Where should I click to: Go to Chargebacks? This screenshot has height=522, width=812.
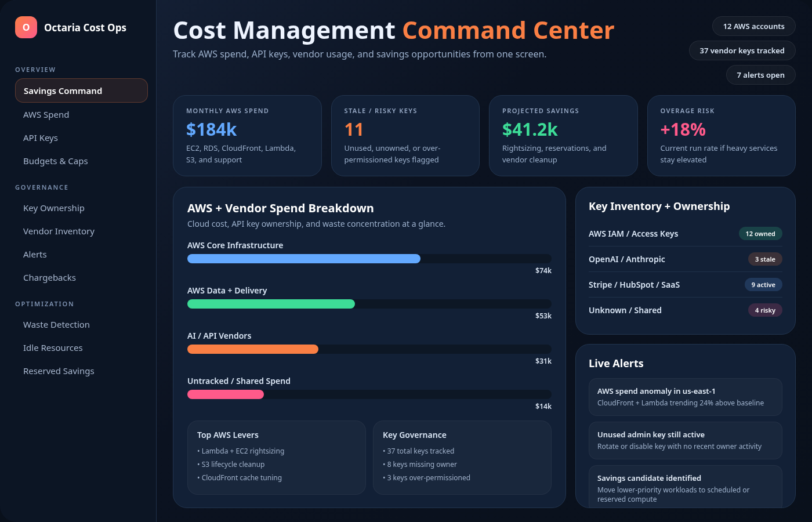click(49, 277)
